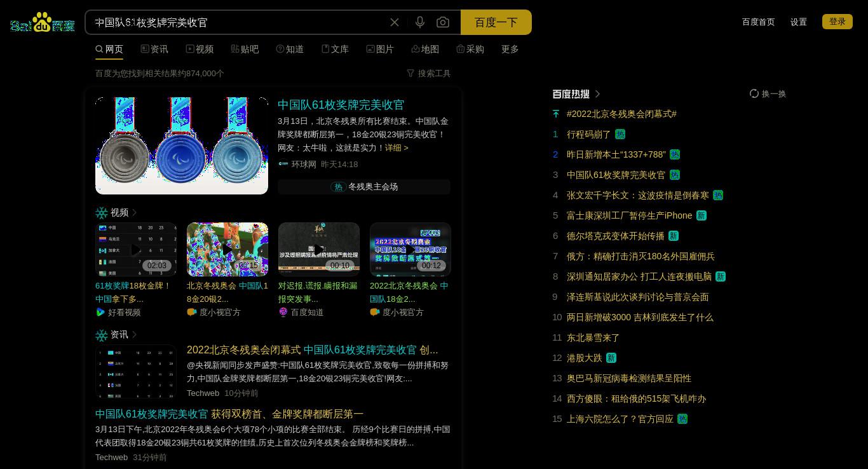Expand the 更多 menu
868x469 pixels.
pos(510,49)
